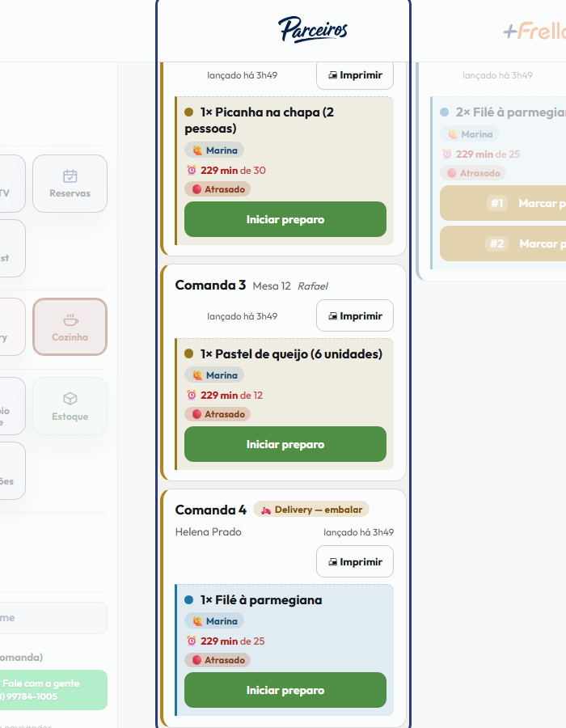
Task: Open the Cozinha sidebar tile
Action: coord(70,327)
